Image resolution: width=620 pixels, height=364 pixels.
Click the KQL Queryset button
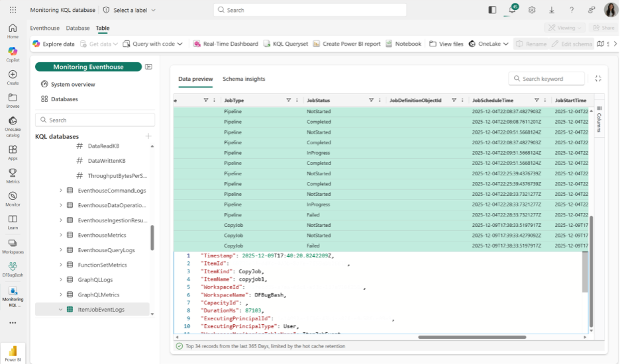(x=285, y=44)
